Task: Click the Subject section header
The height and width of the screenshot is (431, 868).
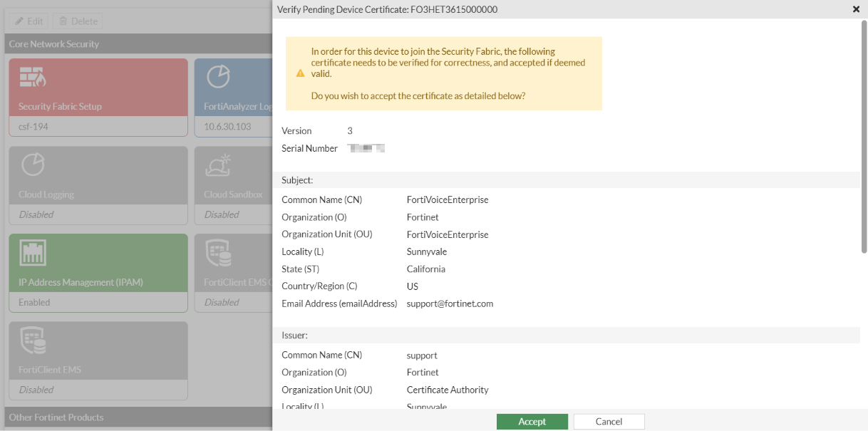Action: pos(297,180)
